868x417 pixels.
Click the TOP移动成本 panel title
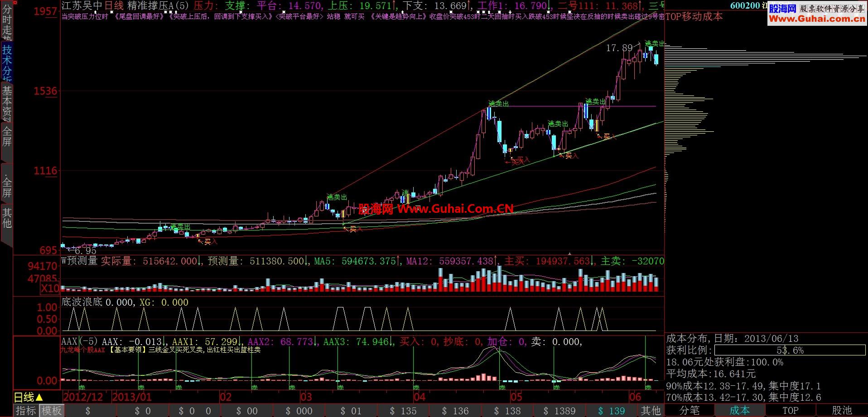694,17
